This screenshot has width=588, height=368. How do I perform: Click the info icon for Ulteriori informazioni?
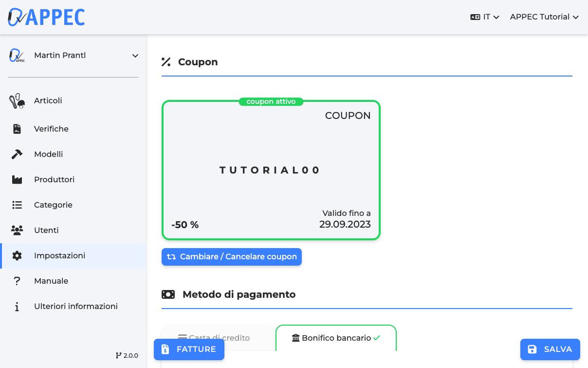click(x=17, y=307)
